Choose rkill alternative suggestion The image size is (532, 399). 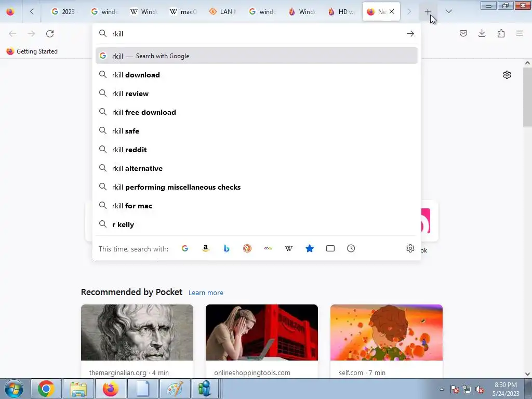[x=257, y=168]
